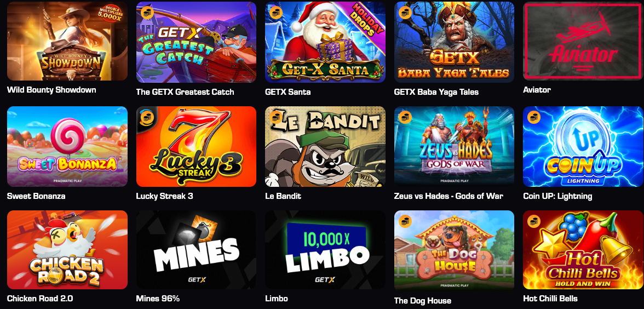The width and height of the screenshot is (644, 309).
Task: Click the 'Mines 96%' title link
Action: coord(158,299)
